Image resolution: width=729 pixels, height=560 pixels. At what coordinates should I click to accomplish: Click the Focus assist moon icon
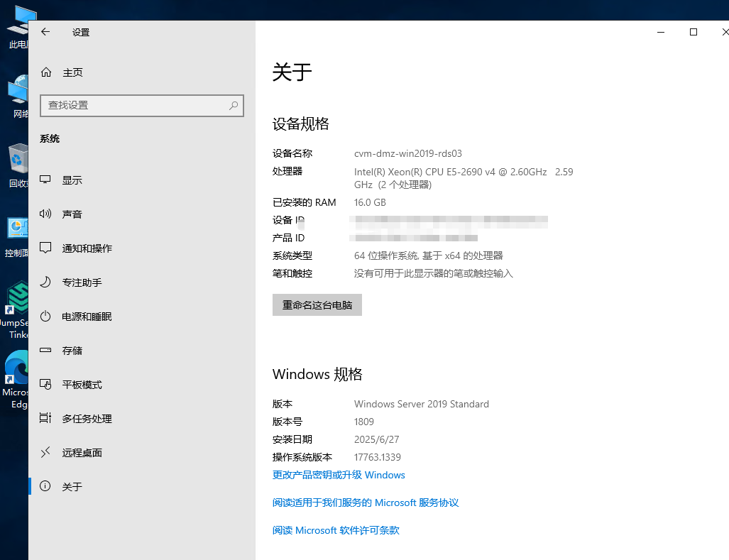pyautogui.click(x=45, y=282)
